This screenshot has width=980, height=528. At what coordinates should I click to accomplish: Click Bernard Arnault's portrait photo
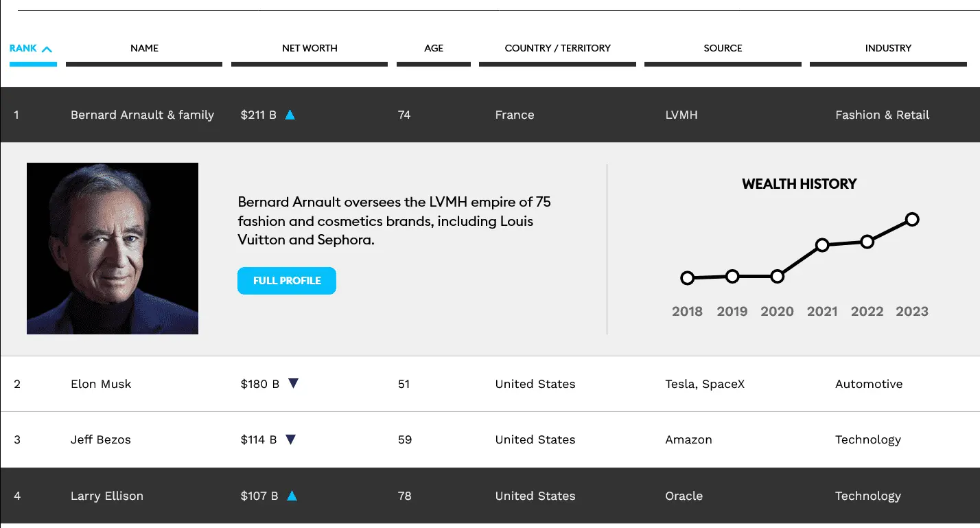[113, 249]
